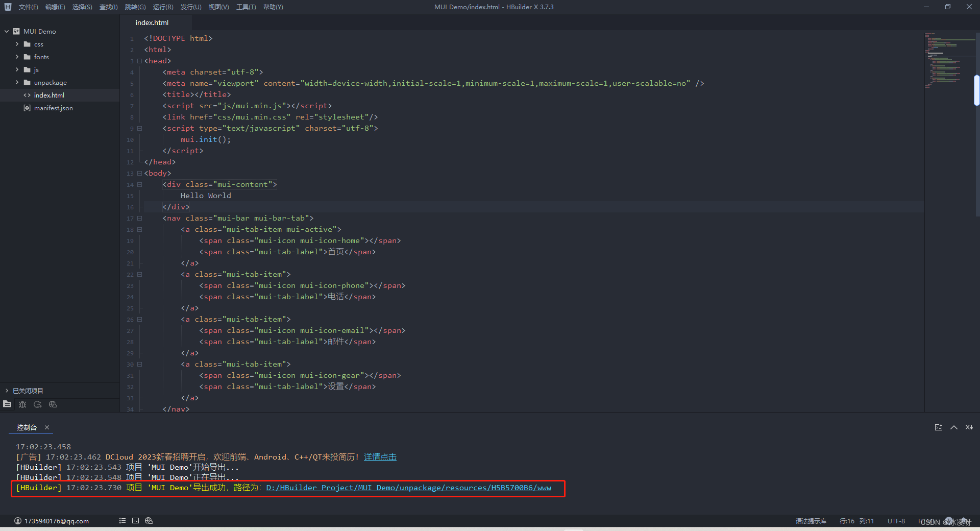Expand the unpackage folder
The height and width of the screenshot is (531, 980).
(x=17, y=82)
